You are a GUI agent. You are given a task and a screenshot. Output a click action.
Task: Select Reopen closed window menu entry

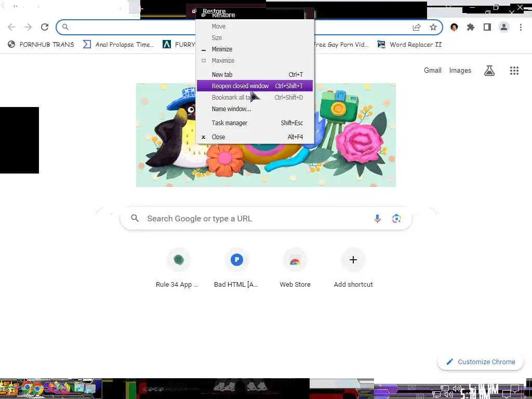pyautogui.click(x=255, y=86)
